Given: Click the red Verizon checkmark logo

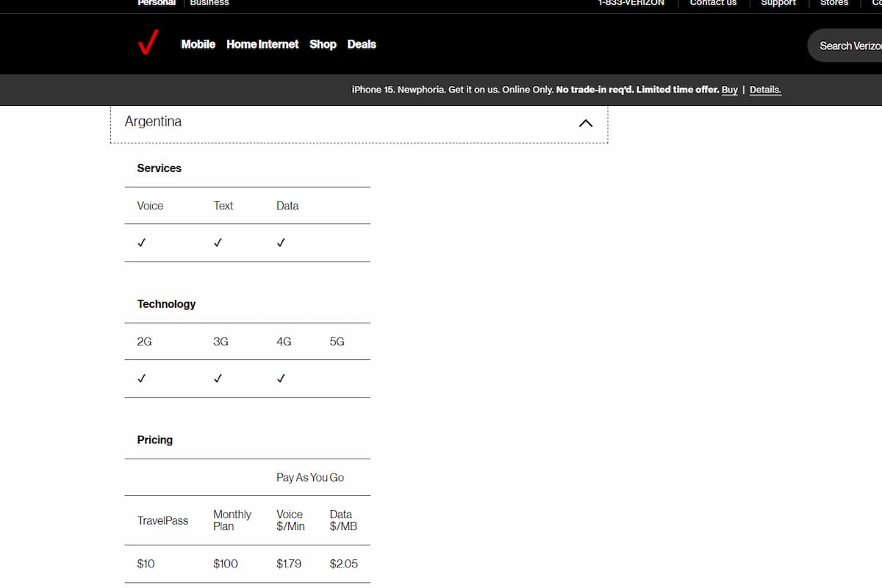Looking at the screenshot, I should [148, 45].
